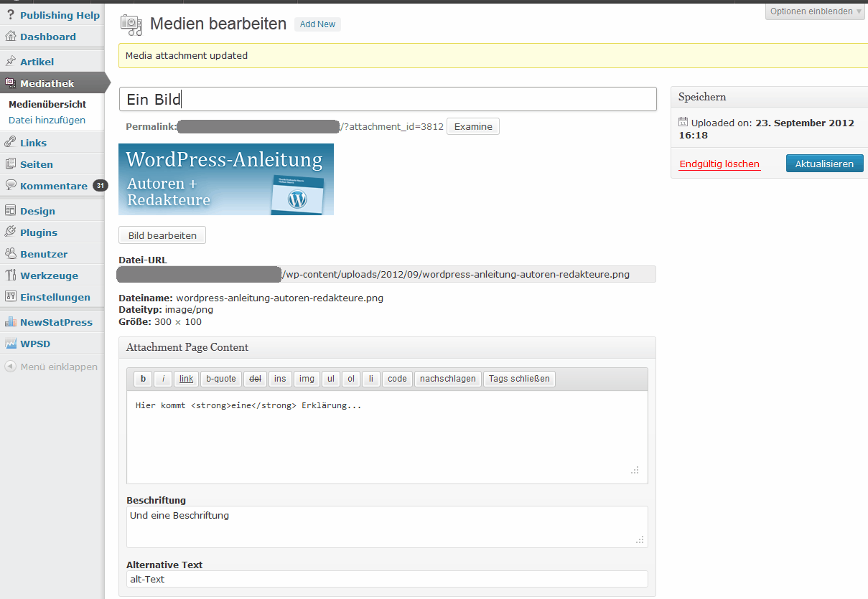Click the Artikel pin icon
Screen dimensions: 868x599
pos(10,62)
